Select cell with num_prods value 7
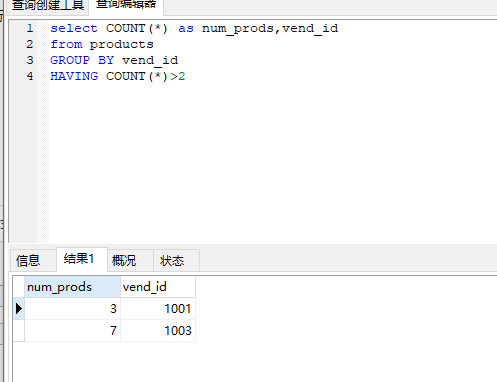This screenshot has height=382, width=497. click(x=72, y=331)
